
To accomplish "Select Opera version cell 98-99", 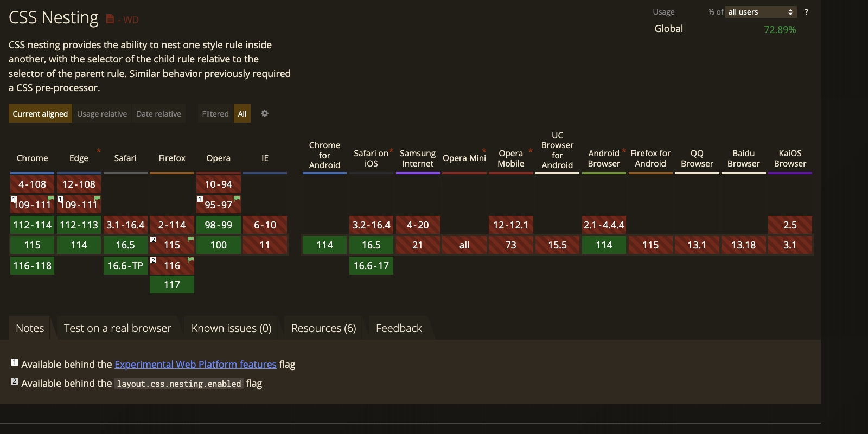I will click(x=219, y=225).
